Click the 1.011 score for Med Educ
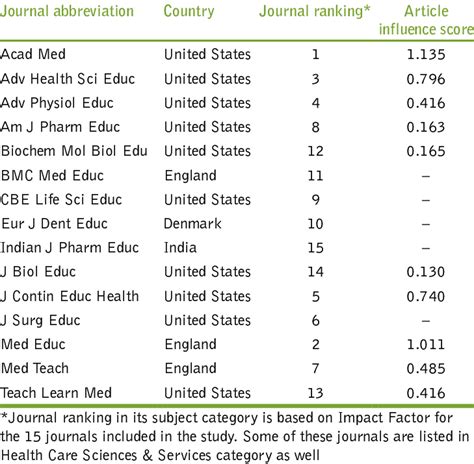 point(426,344)
